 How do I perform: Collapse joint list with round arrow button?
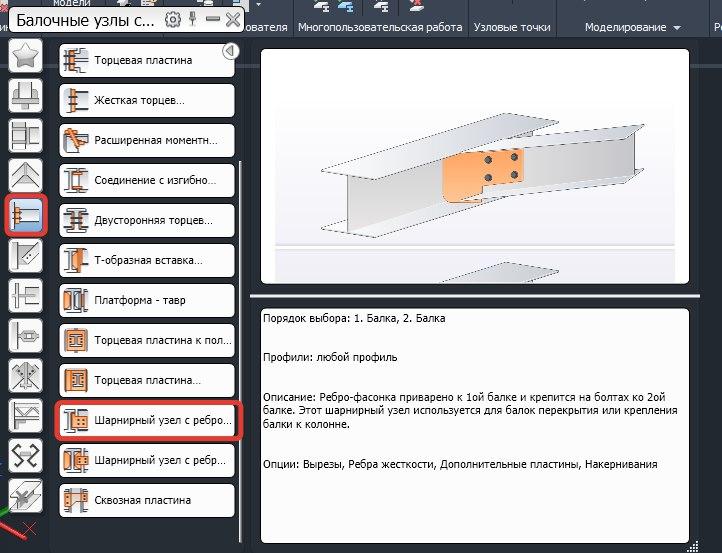[x=228, y=51]
